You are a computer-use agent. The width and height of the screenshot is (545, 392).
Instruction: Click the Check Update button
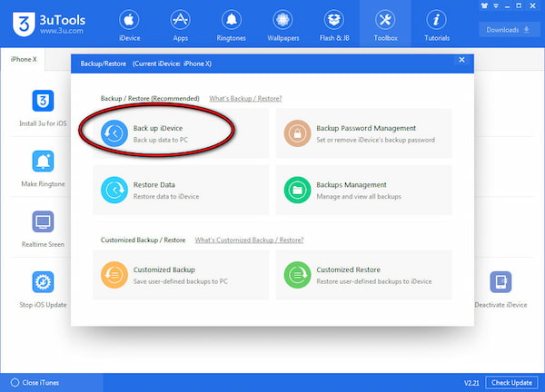pyautogui.click(x=511, y=383)
